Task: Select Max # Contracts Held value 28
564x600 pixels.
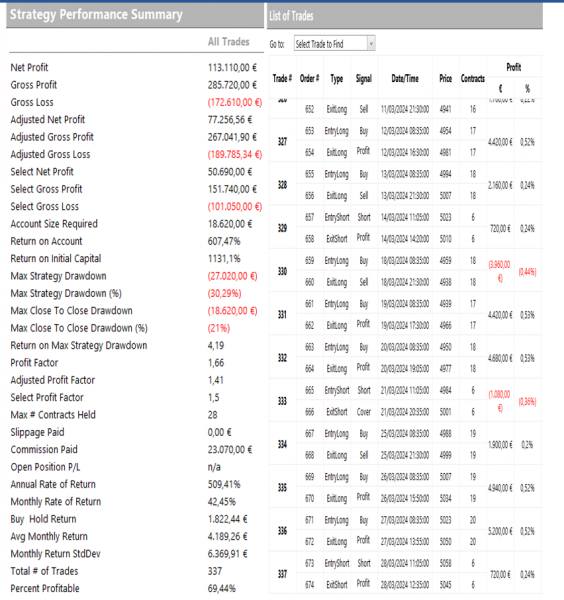Action: [x=212, y=415]
